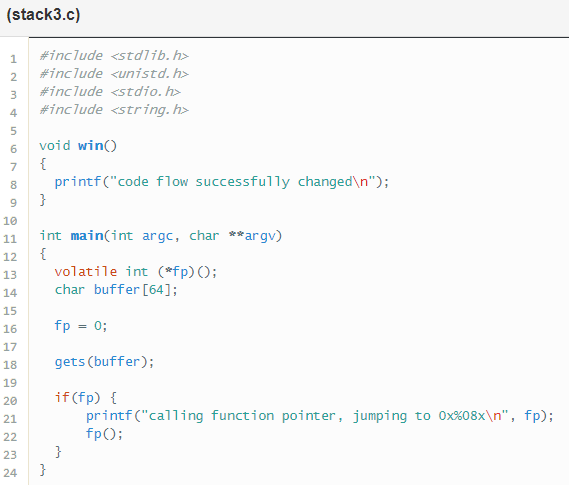Click the gets(buffer) call
Viewport: 569px width, 485px height.
[x=105, y=362]
